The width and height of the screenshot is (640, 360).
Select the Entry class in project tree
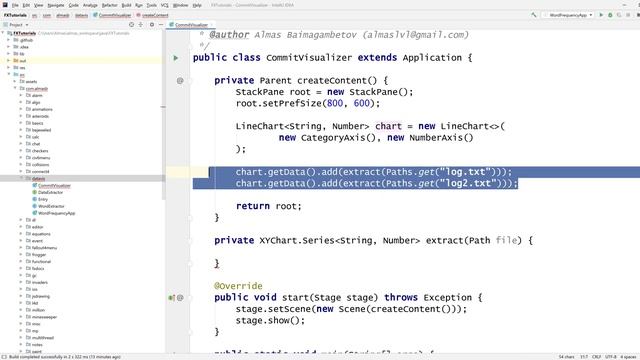click(43, 200)
